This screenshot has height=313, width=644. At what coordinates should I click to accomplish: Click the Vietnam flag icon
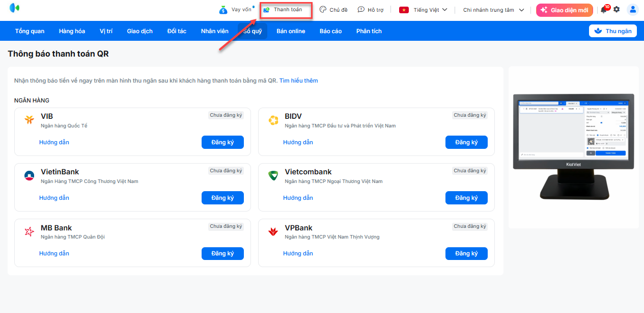click(404, 10)
